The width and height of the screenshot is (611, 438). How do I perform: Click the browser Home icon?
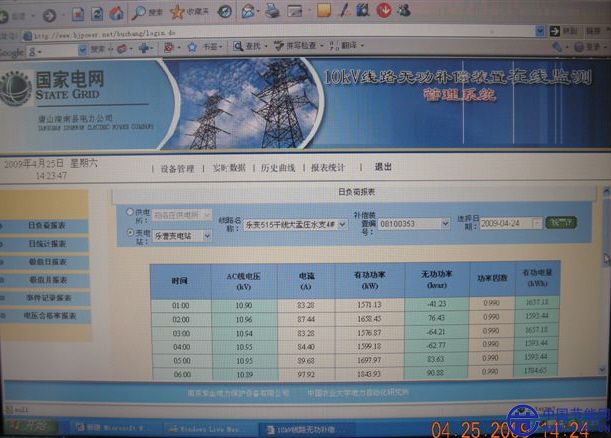tap(117, 12)
